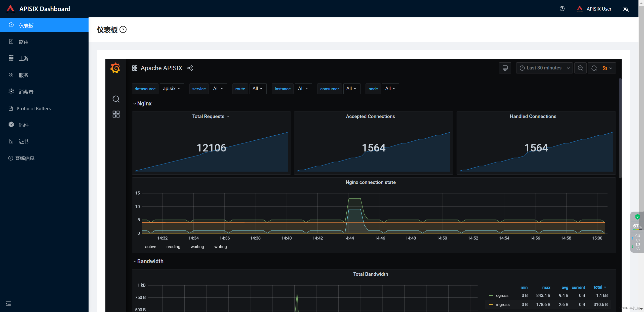Click the 消费者 sidebar icon
The image size is (644, 312).
[11, 92]
